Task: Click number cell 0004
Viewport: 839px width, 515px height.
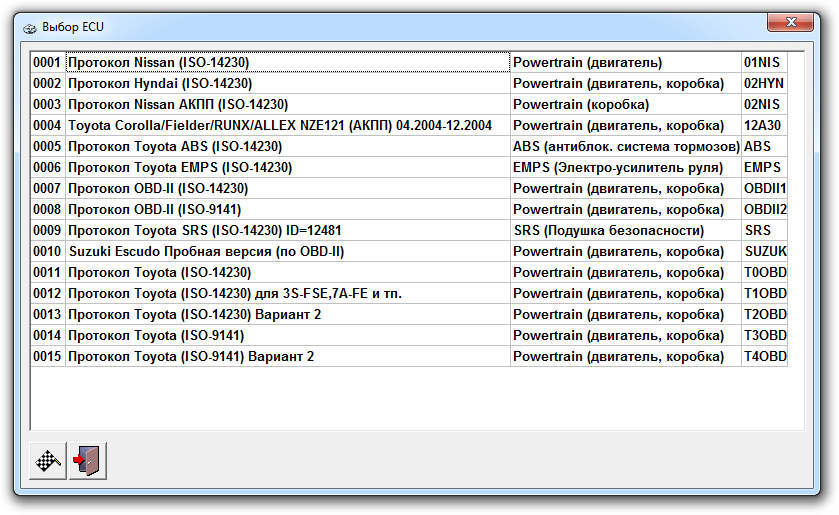Action: [x=48, y=125]
